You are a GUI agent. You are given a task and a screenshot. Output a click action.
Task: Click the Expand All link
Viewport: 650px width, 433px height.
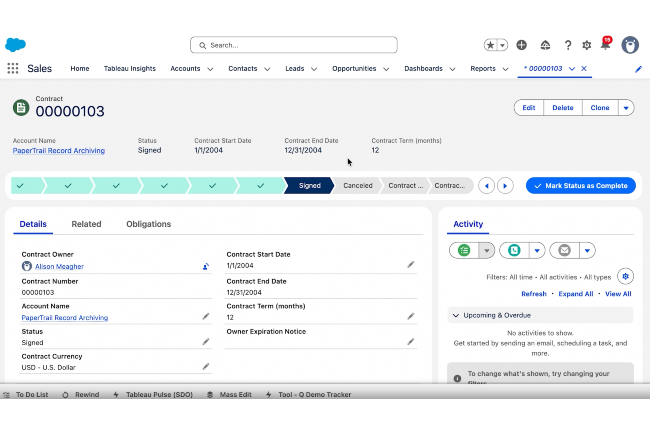tap(576, 294)
